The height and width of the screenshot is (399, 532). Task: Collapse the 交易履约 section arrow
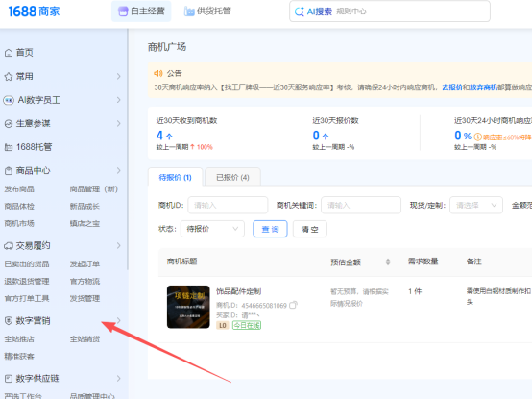[118, 245]
